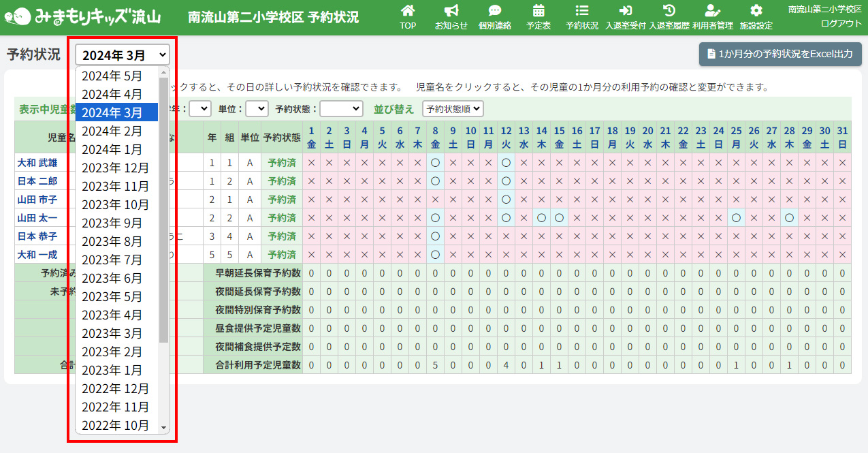Screen dimensions: 868x453
Task: Pick 2022年 10月 option in list
Action: tap(116, 425)
